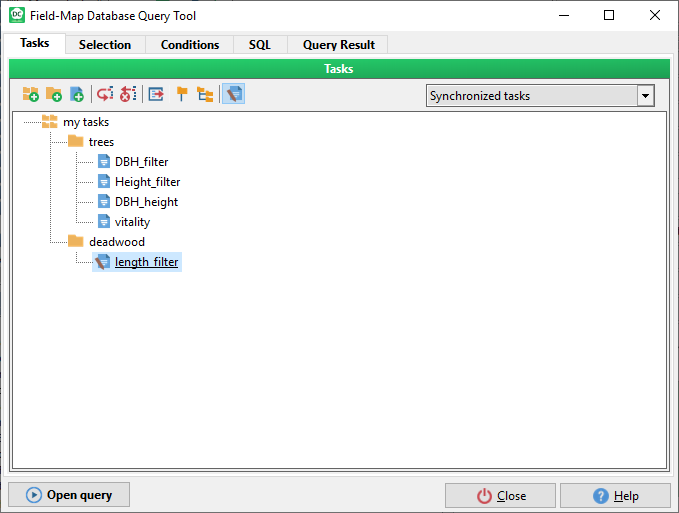Screen dimensions: 679x513
Task: Click the add task group icon with grid folder
Action: (x=31, y=95)
